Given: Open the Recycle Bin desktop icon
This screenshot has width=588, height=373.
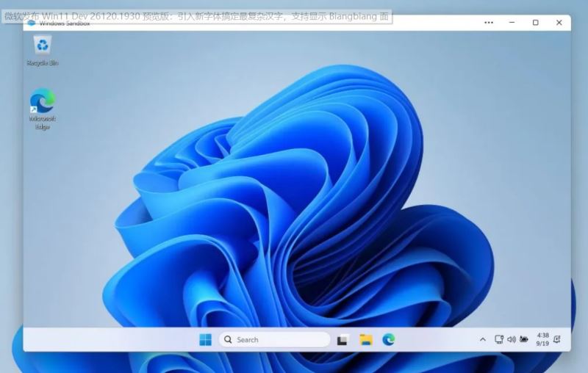Looking at the screenshot, I should tap(43, 48).
